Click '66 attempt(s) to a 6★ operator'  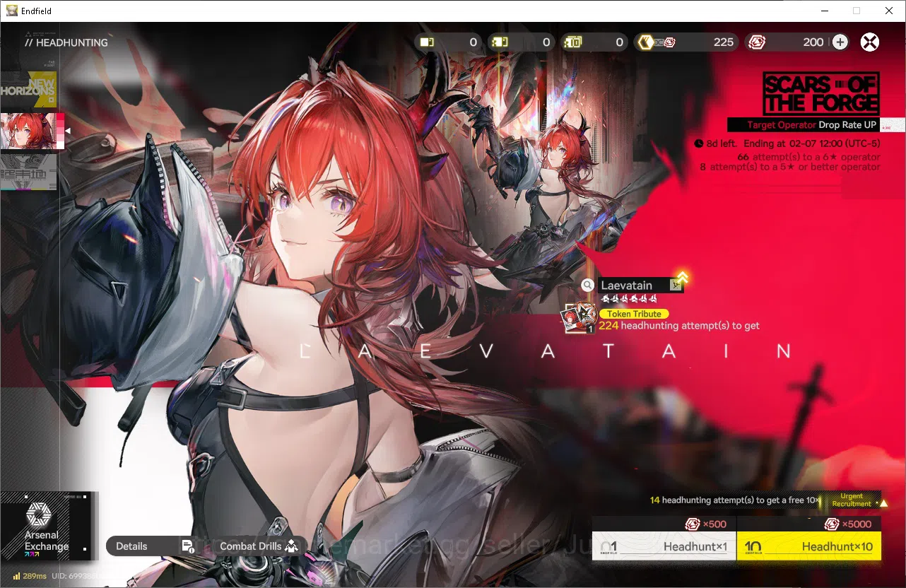click(x=808, y=157)
